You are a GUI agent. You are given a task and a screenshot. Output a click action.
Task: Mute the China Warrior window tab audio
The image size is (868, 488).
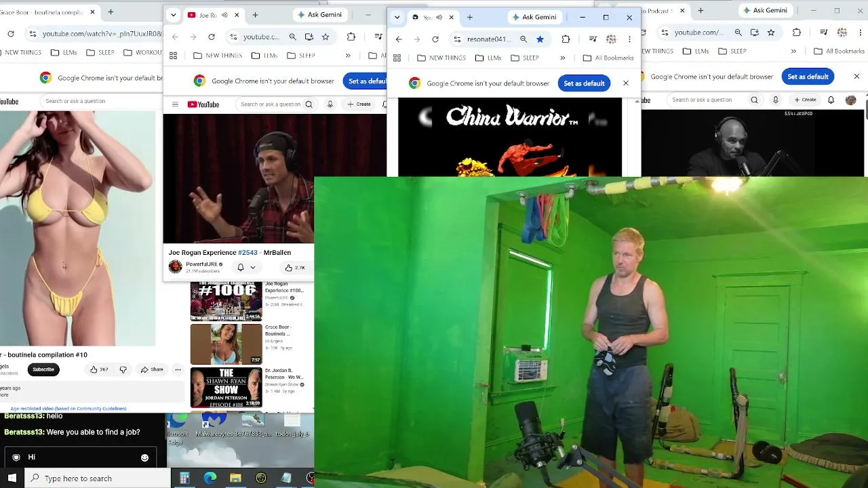click(439, 17)
